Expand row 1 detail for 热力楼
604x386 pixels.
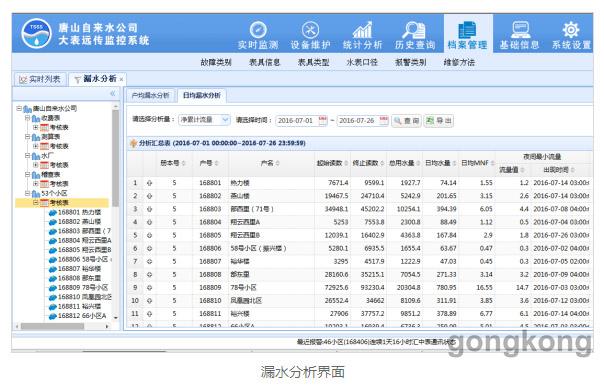149,183
